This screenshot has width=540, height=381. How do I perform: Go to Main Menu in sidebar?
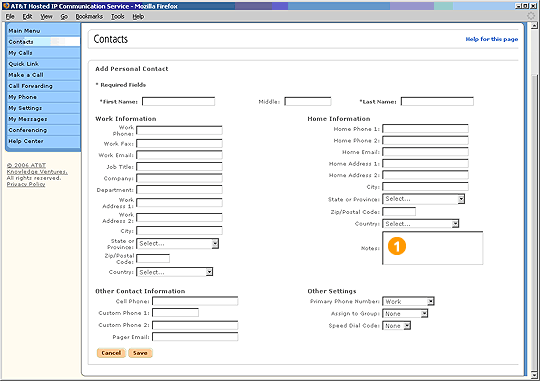pyautogui.click(x=43, y=31)
